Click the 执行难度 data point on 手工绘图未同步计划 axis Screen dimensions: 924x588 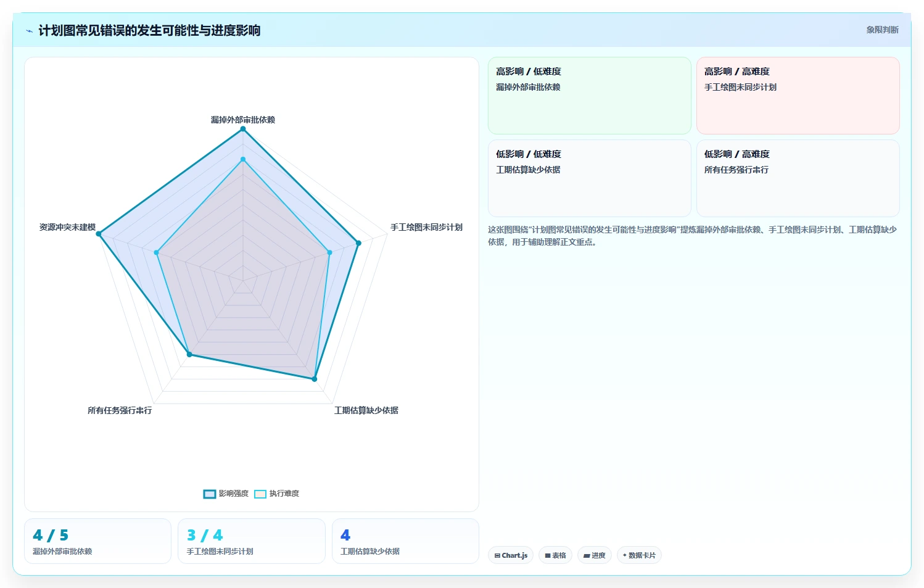tap(329, 252)
